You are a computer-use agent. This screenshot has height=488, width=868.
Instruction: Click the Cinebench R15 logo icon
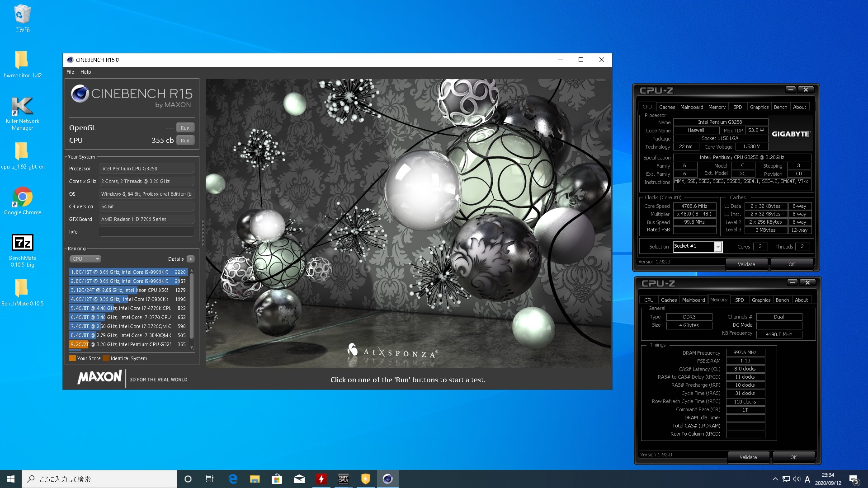pos(80,94)
